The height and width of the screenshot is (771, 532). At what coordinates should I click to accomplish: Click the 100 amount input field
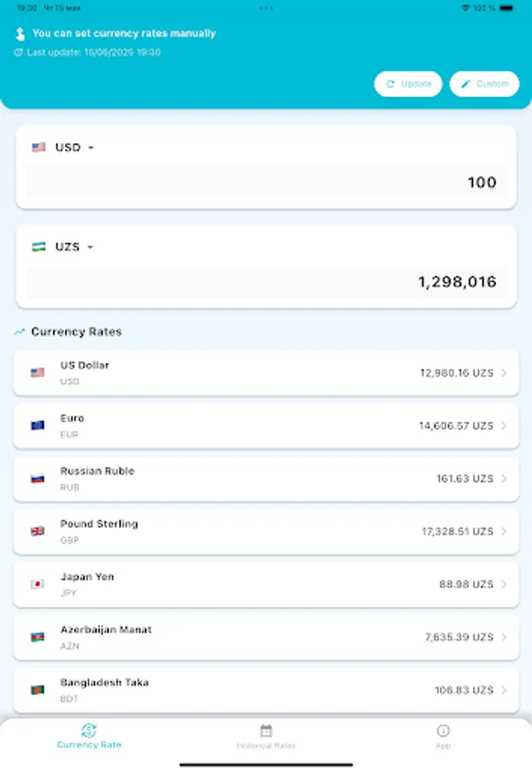pyautogui.click(x=266, y=182)
